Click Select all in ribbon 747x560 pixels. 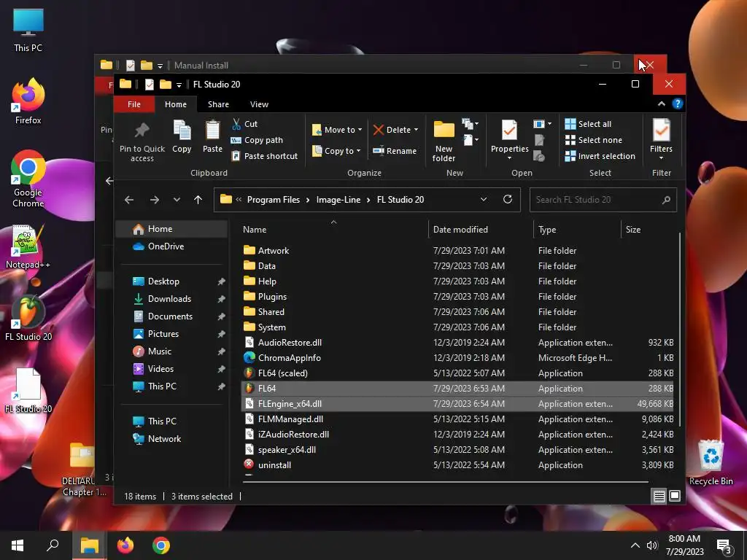588,124
